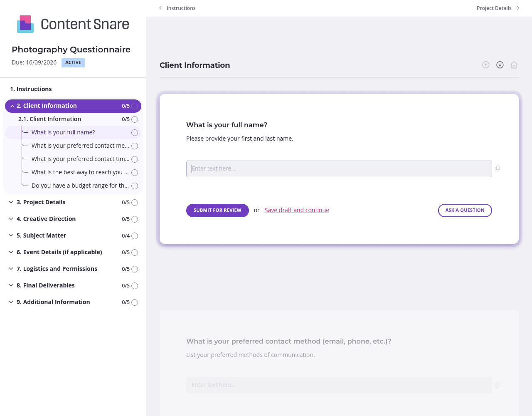Expand the Final Deliverables section
The height and width of the screenshot is (416, 532).
11,285
